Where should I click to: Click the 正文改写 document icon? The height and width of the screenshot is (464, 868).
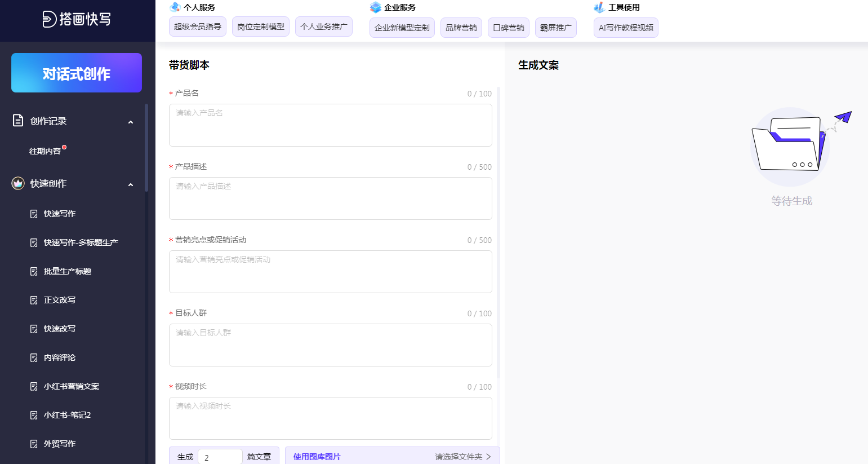(x=35, y=299)
